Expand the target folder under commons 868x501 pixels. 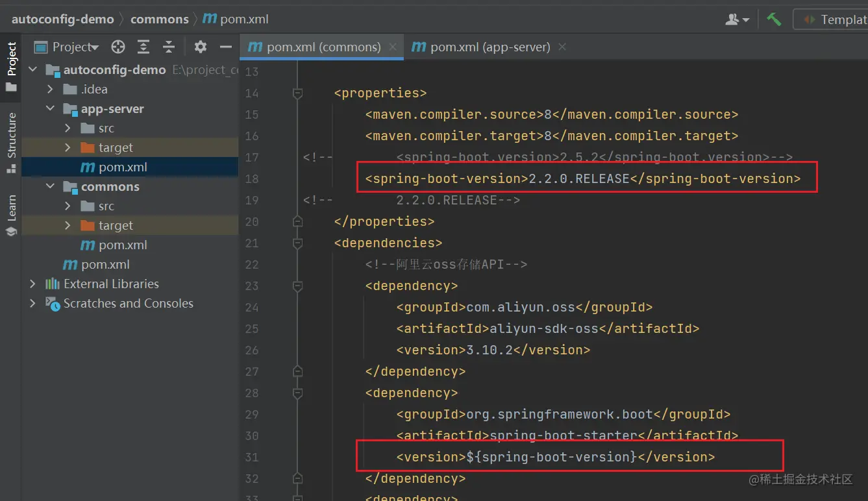(x=68, y=225)
